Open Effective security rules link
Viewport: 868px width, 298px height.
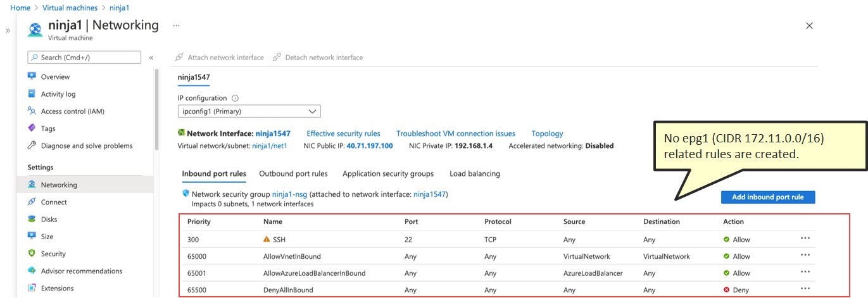click(x=343, y=133)
